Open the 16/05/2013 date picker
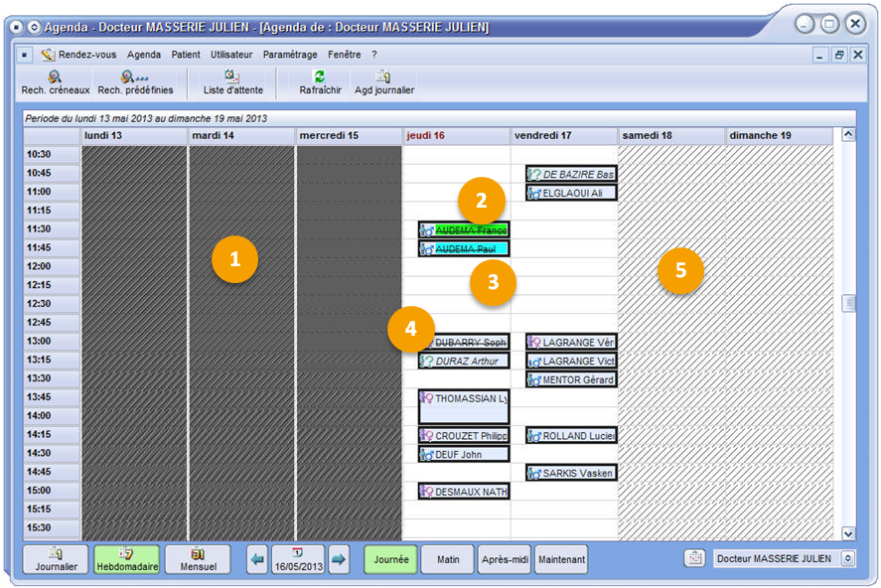This screenshot has height=588, width=881. 298,559
